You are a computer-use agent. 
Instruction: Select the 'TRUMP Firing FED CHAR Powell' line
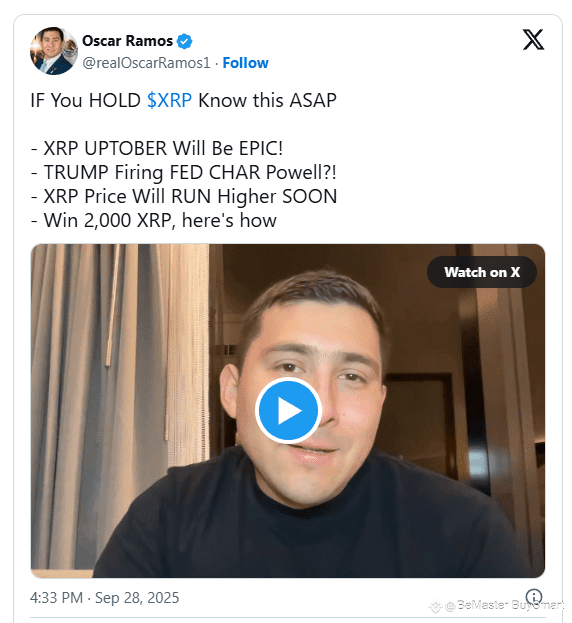(x=184, y=172)
